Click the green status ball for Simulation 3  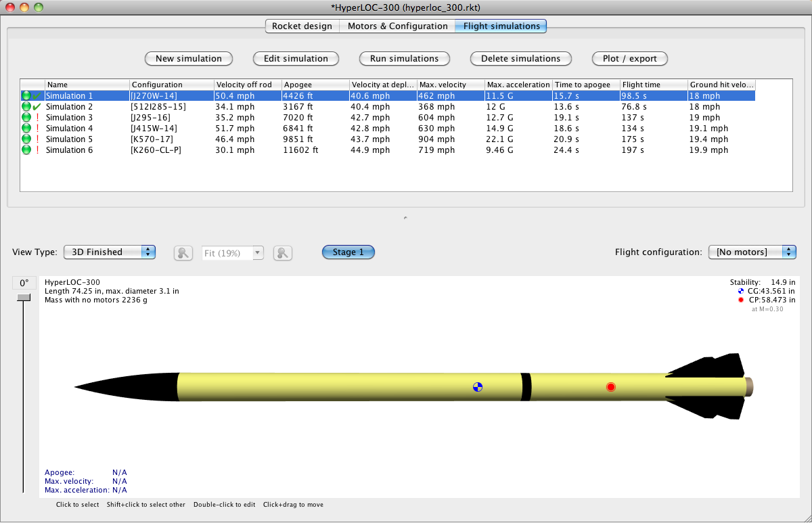coord(26,118)
